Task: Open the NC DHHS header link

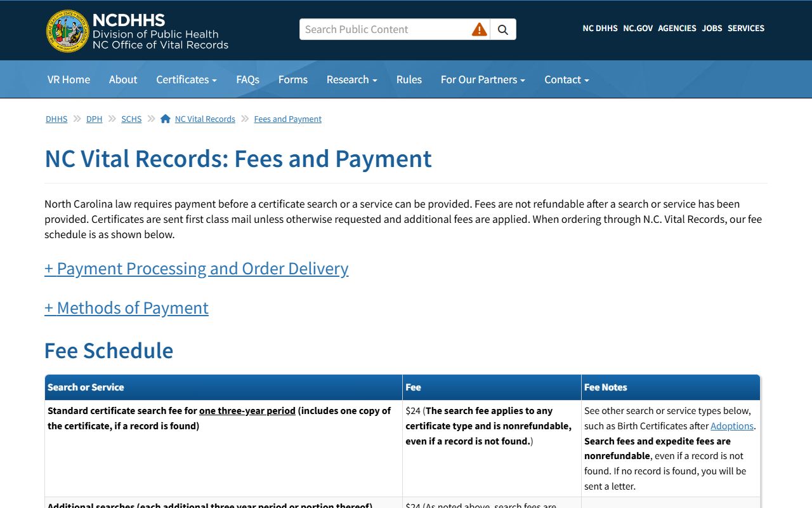Action: click(x=600, y=28)
